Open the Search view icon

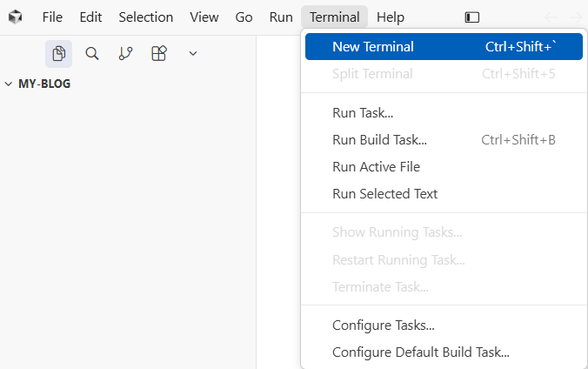click(91, 54)
